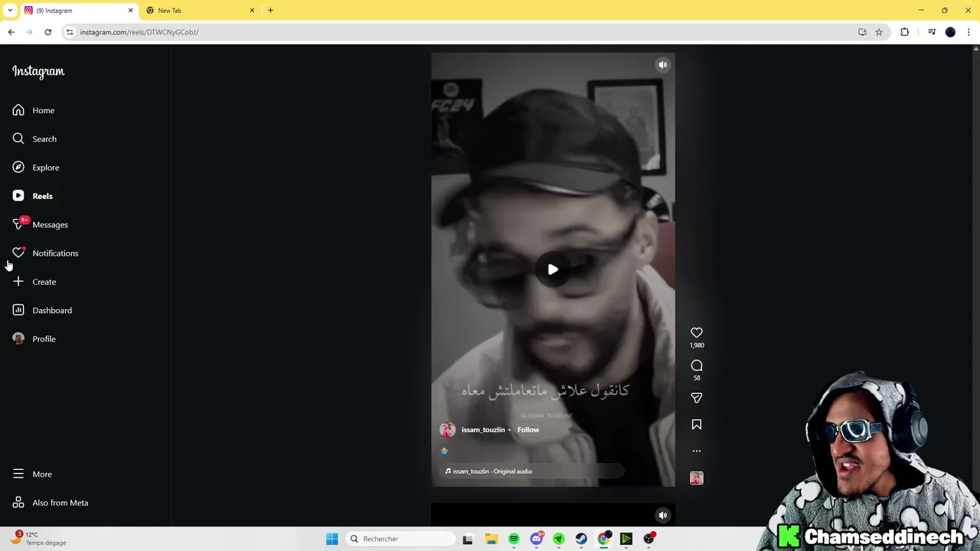Switch to the New Tab browser tab

(x=199, y=10)
